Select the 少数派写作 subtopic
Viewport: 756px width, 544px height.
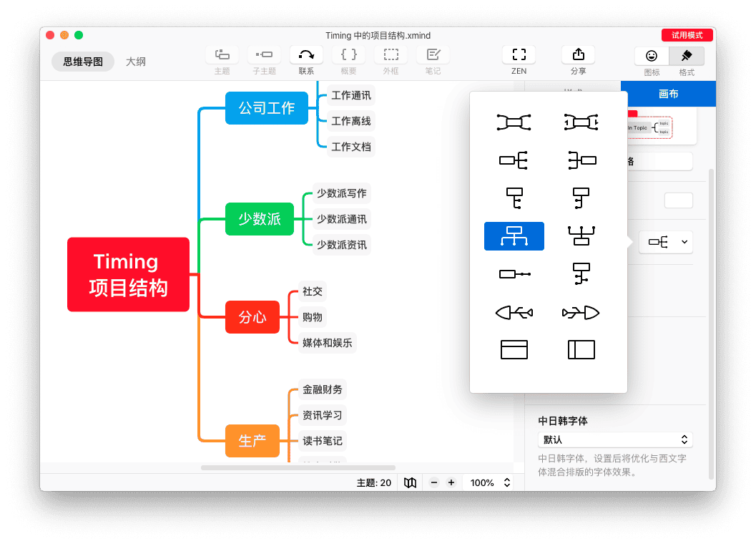pyautogui.click(x=342, y=193)
